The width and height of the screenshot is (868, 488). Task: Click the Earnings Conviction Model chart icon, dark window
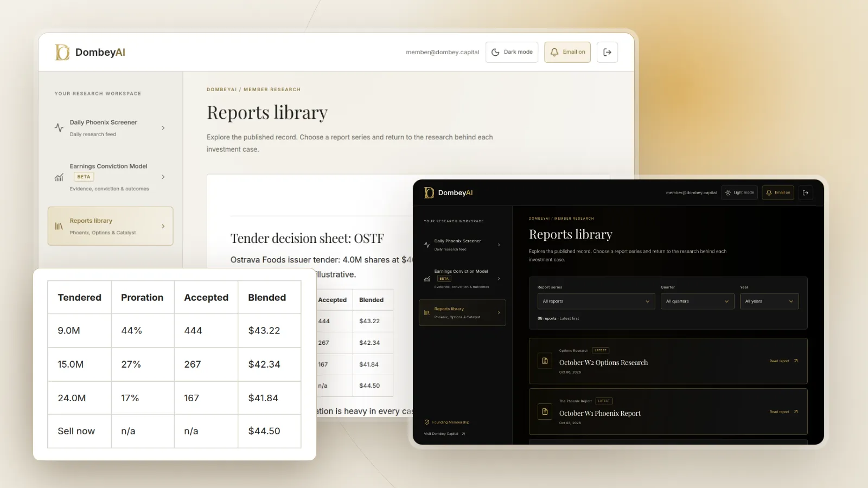coord(427,279)
